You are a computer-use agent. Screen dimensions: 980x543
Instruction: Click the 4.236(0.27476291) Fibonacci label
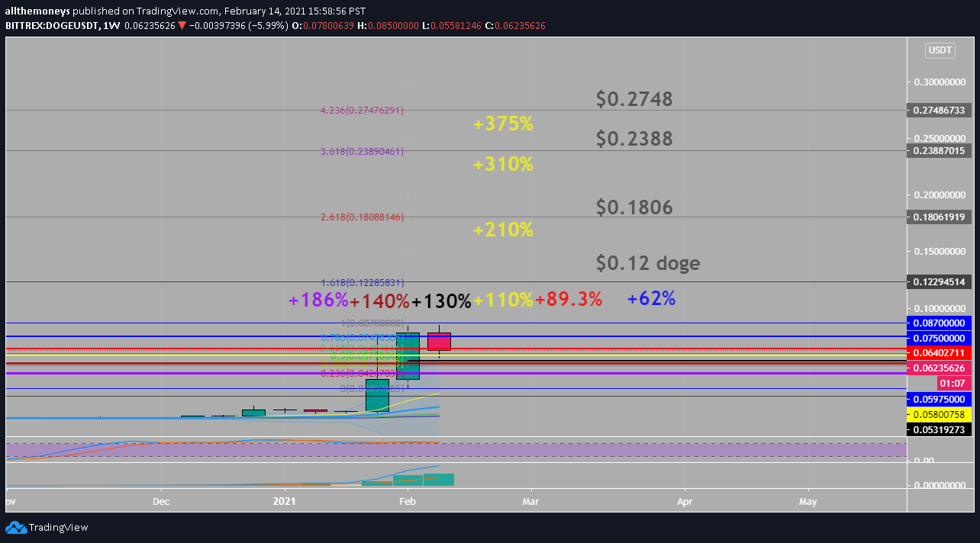point(362,111)
